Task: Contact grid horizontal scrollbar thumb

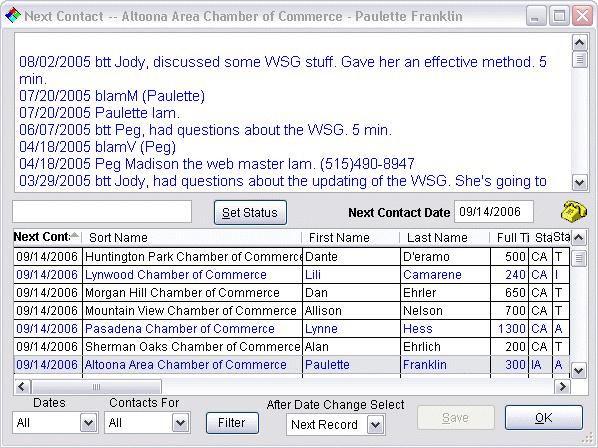Action: (96, 387)
